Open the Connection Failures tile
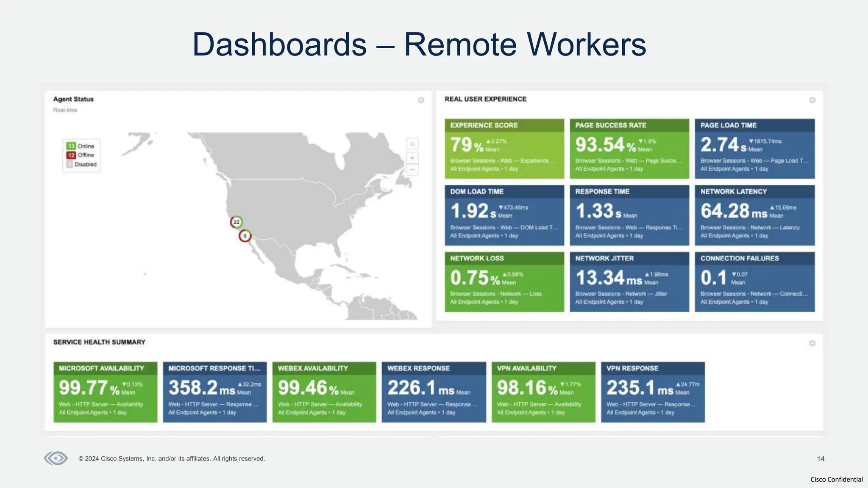Screen dimensions: 868x488 (x=755, y=282)
